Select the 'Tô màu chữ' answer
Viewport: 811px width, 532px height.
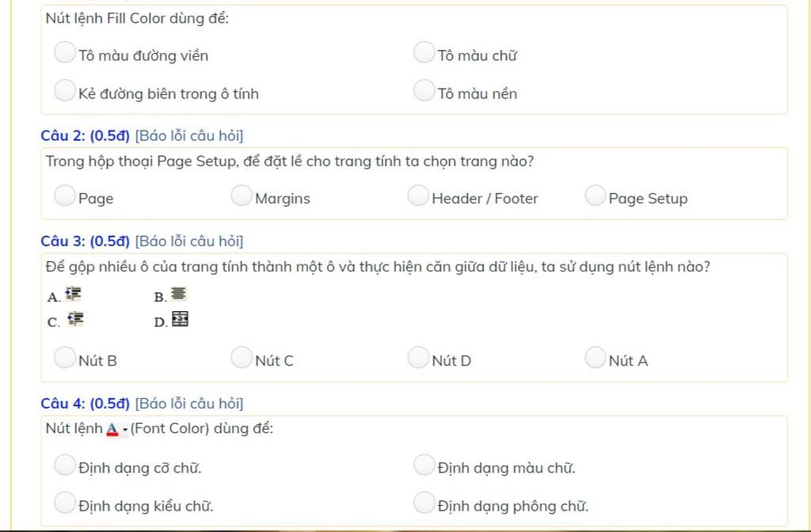425,53
